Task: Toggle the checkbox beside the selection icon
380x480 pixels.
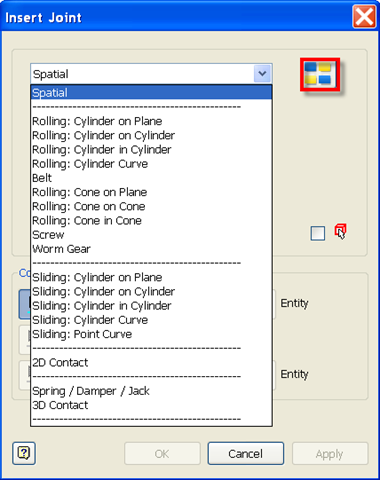Action: [318, 233]
